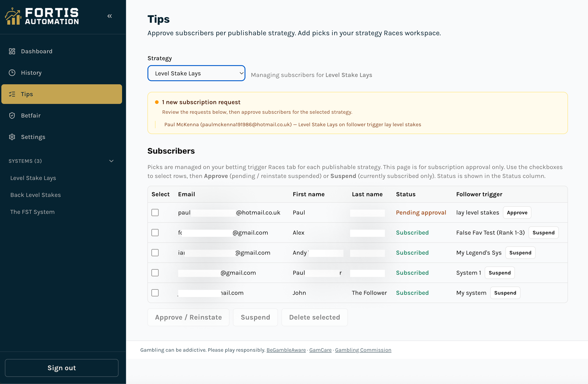The image size is (588, 384).
Task: Suspend the System 1 subscriber
Action: point(500,273)
